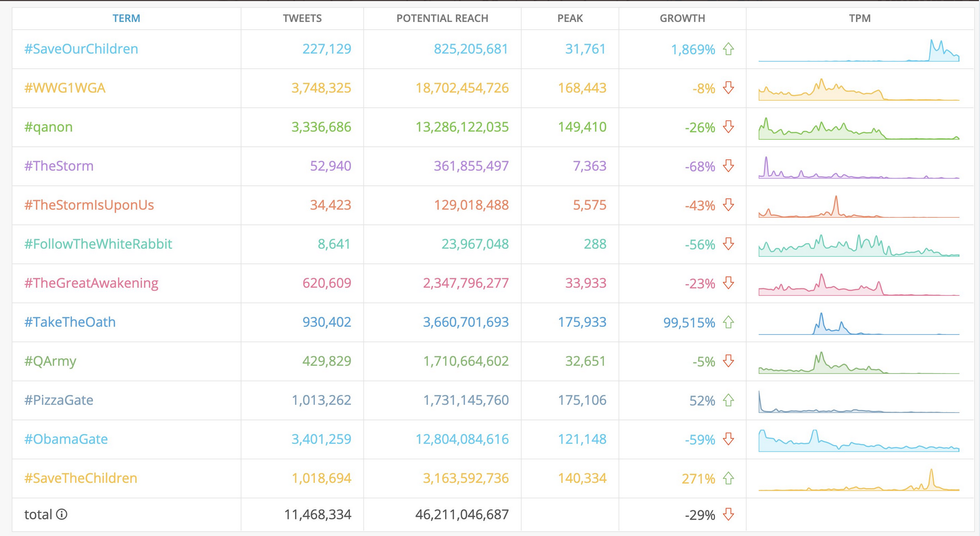Sort table by PEAK column header

[x=570, y=18]
